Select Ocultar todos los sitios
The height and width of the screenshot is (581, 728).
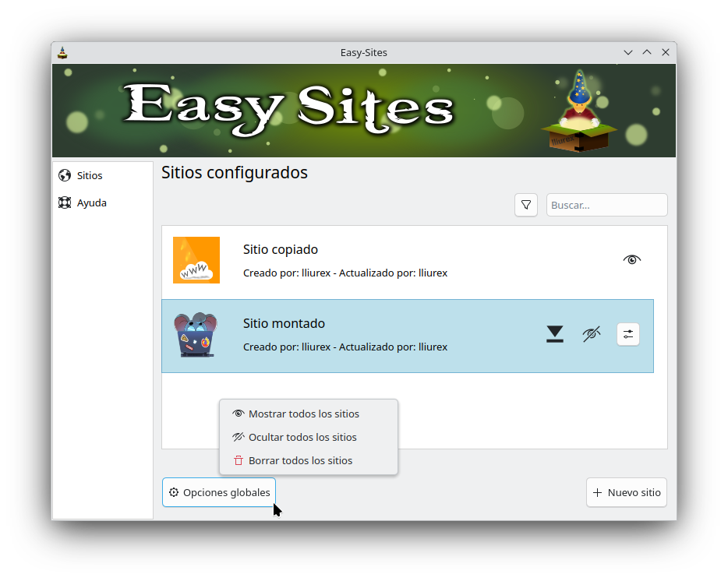tap(302, 438)
